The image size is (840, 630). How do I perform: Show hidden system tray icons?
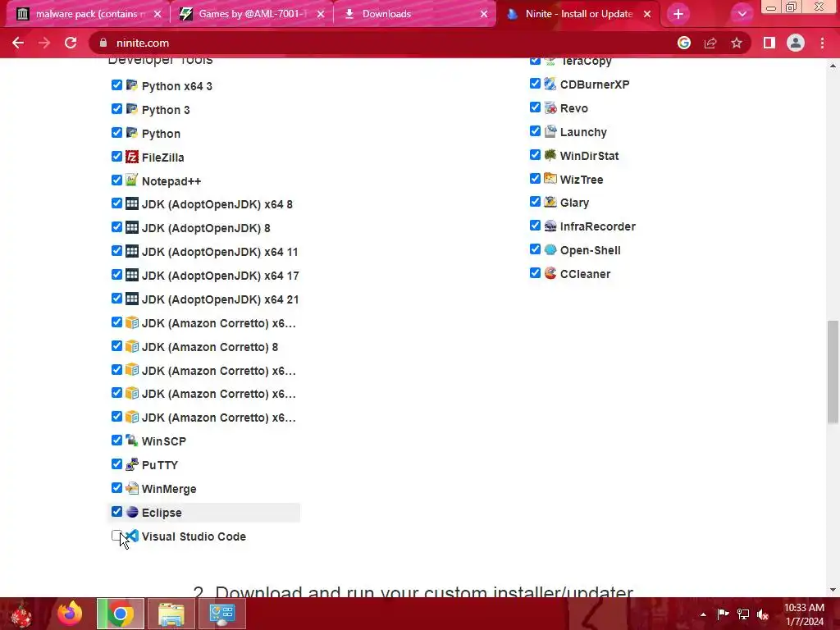pyautogui.click(x=703, y=614)
